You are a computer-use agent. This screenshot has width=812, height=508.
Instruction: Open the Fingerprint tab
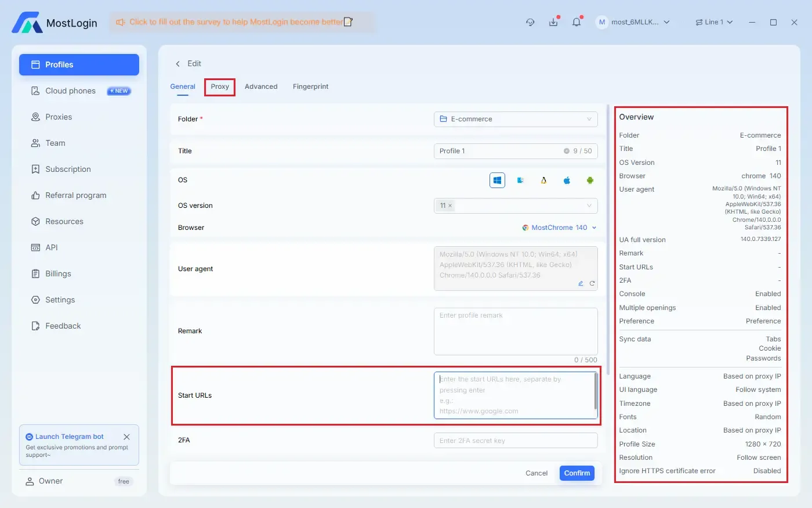310,87
